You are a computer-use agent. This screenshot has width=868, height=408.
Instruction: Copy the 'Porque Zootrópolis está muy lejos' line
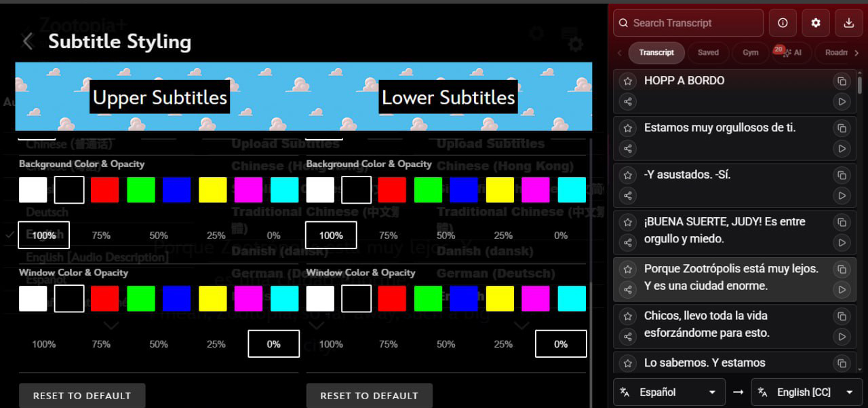(x=842, y=269)
